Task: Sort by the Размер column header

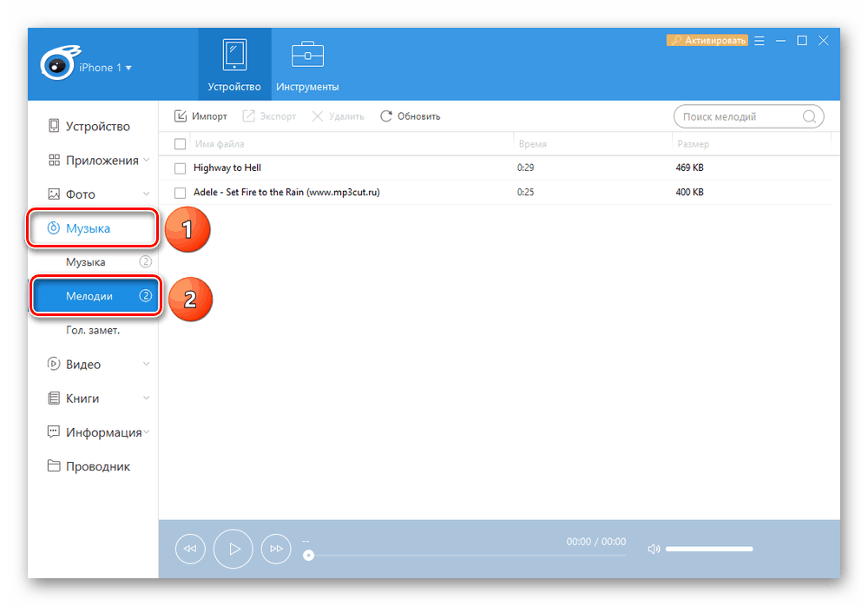Action: [x=693, y=144]
